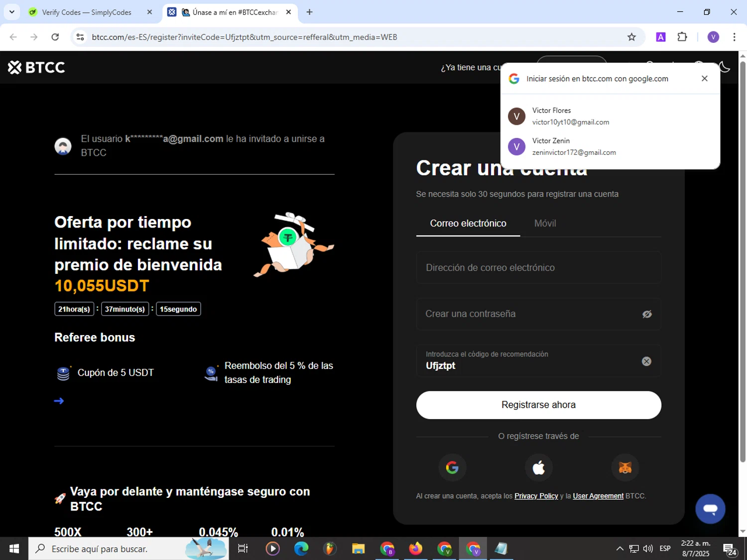
Task: View site information icon in address bar
Action: pyautogui.click(x=80, y=37)
